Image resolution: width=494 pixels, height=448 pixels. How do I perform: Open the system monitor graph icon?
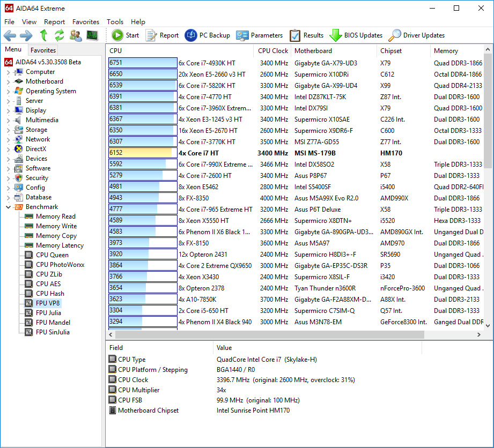click(x=92, y=35)
